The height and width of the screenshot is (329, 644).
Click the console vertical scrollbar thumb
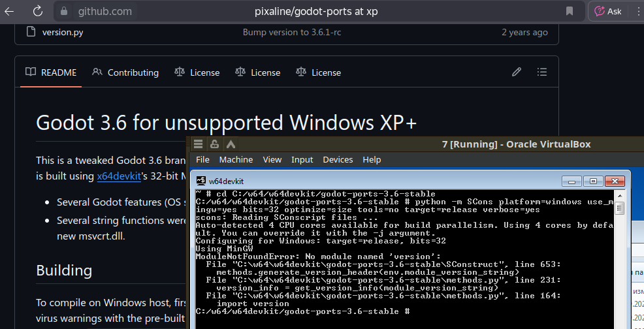[619, 208]
